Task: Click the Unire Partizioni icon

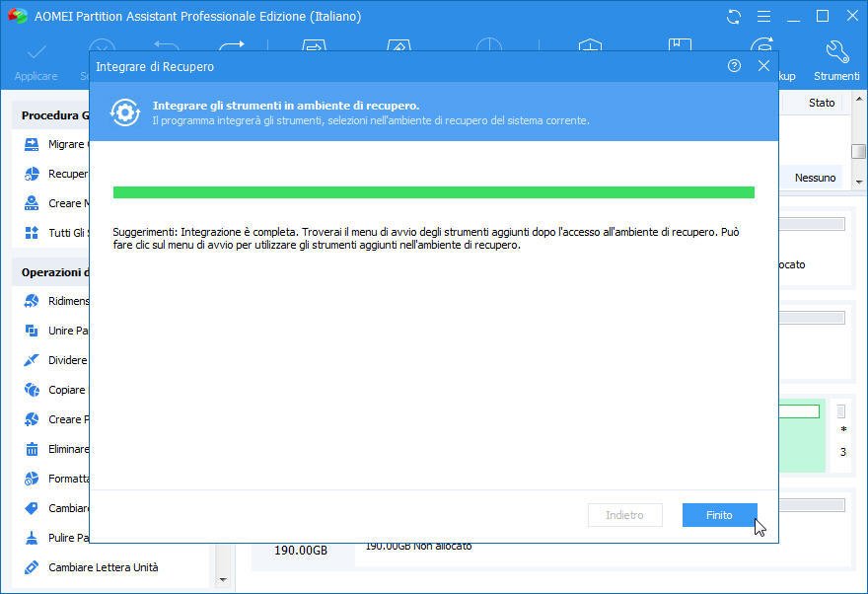Action: [x=32, y=331]
